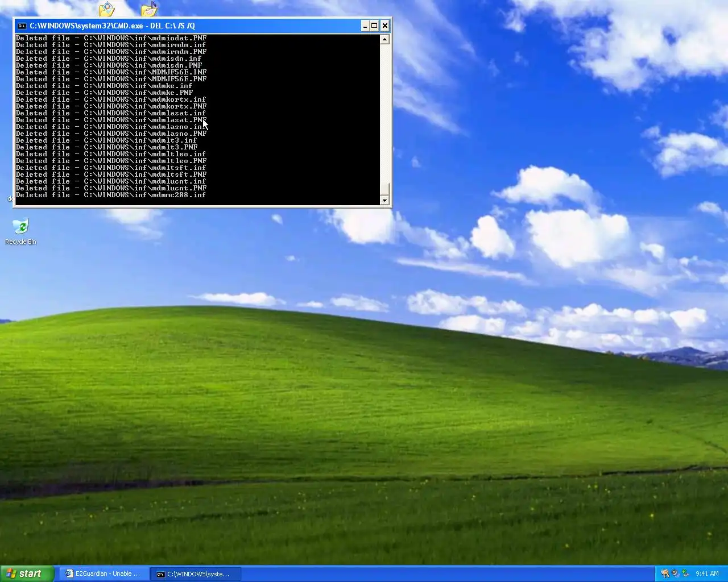Image resolution: width=728 pixels, height=582 pixels.
Task: Click the line ending mdmlt3.PNF
Action: [x=106, y=147]
